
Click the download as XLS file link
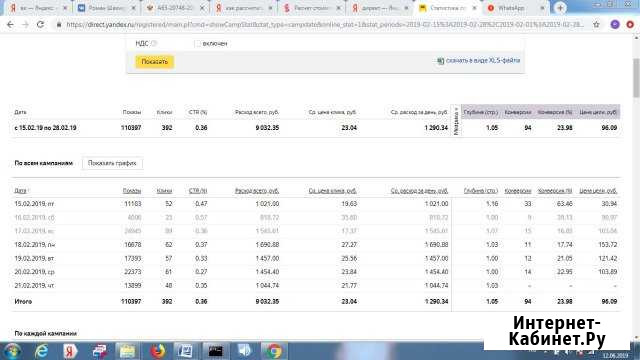tap(483, 61)
